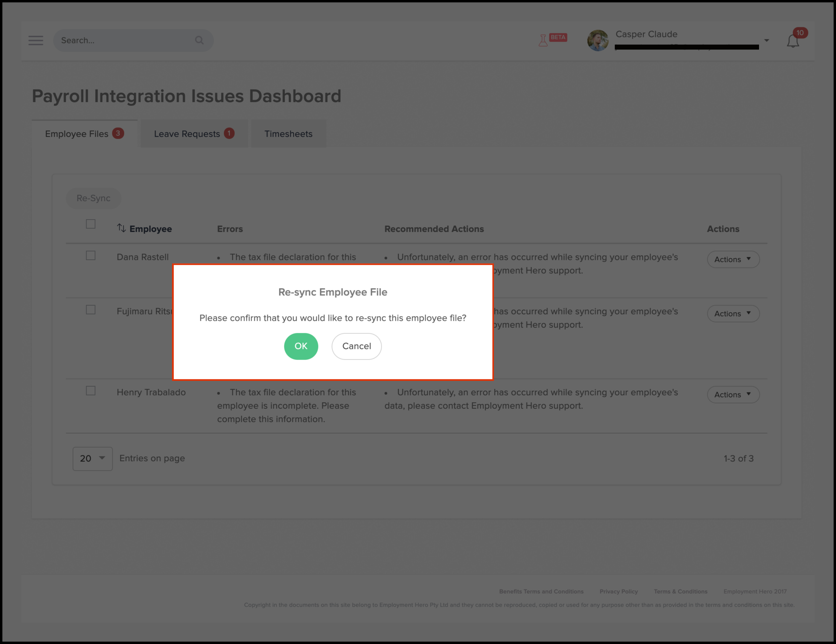Open Actions dropdown for Dana Rastell

coord(733,259)
